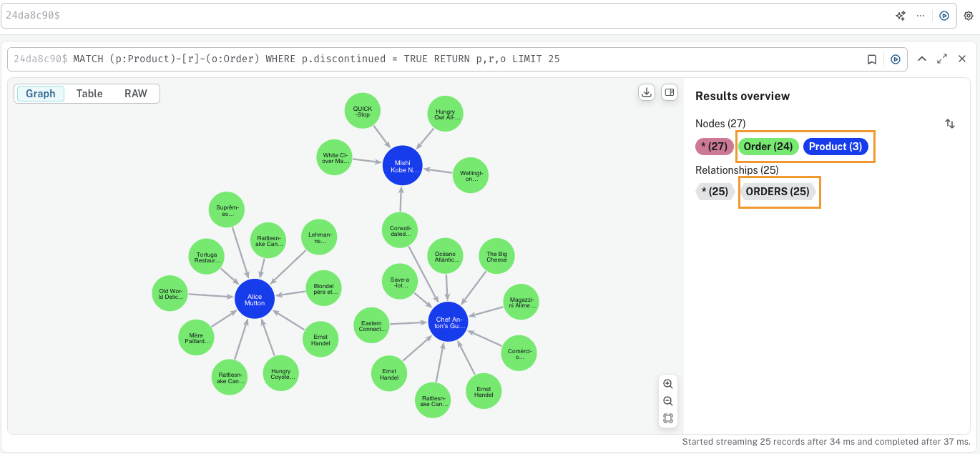Click the sort arrows icon in Results overview

[950, 124]
